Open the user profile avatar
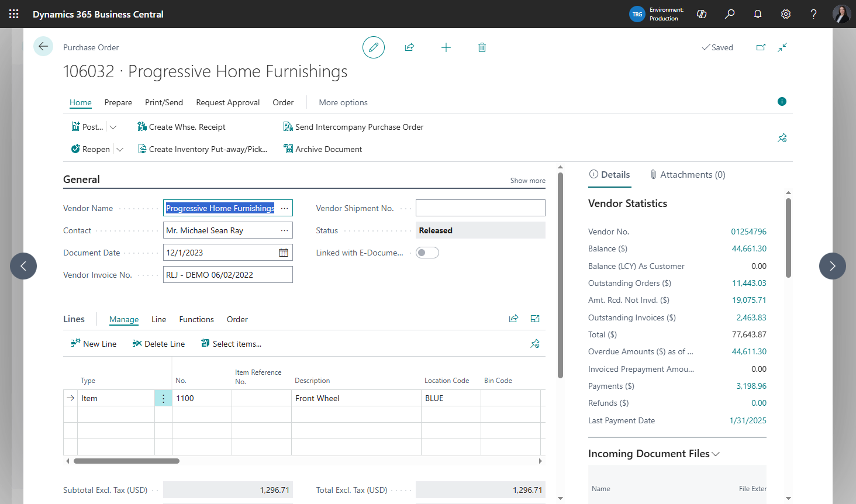 [x=841, y=14]
